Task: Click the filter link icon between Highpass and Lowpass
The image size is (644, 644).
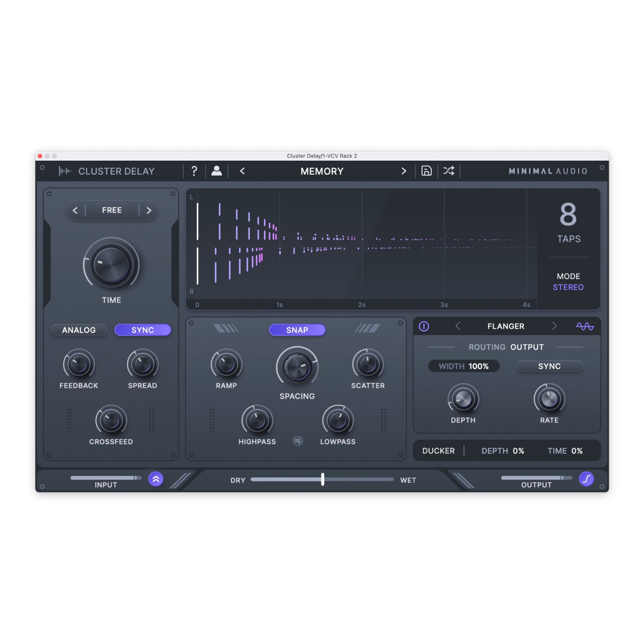Action: [x=298, y=441]
